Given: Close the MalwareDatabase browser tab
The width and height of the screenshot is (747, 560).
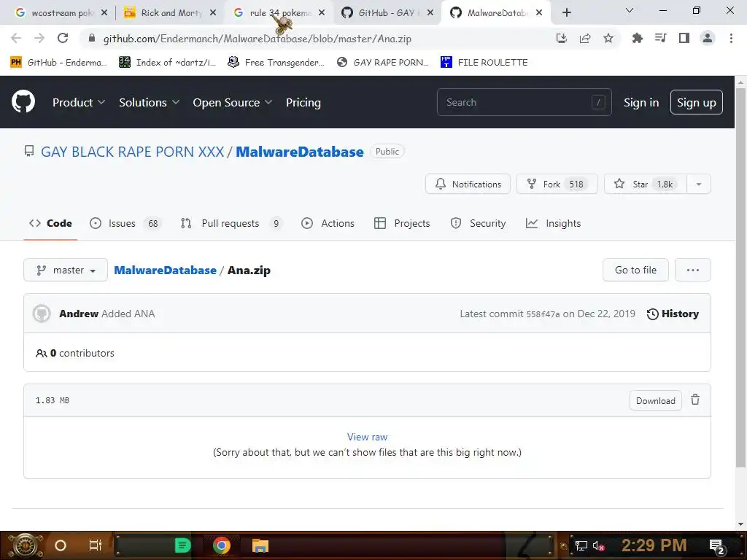Looking at the screenshot, I should point(539,13).
